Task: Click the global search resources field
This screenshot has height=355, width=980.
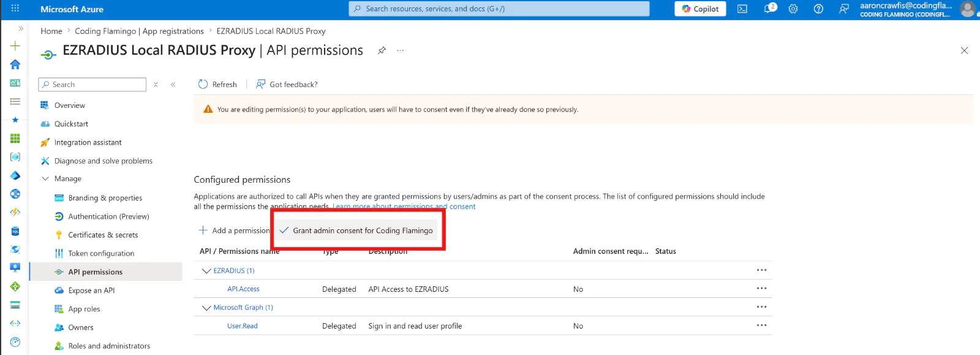Action: point(499,9)
